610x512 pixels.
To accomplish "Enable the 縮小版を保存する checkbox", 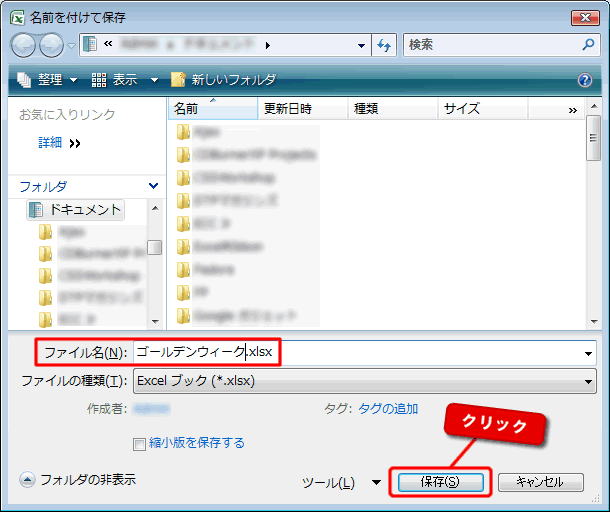I will tap(139, 444).
